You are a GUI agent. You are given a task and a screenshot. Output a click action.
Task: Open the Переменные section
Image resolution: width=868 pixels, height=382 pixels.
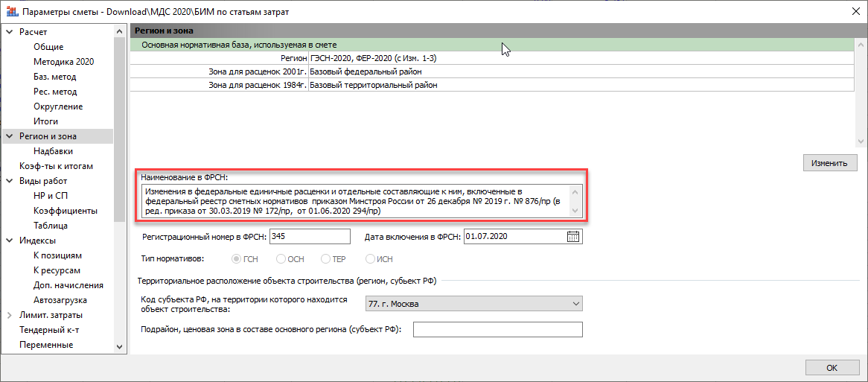(46, 345)
